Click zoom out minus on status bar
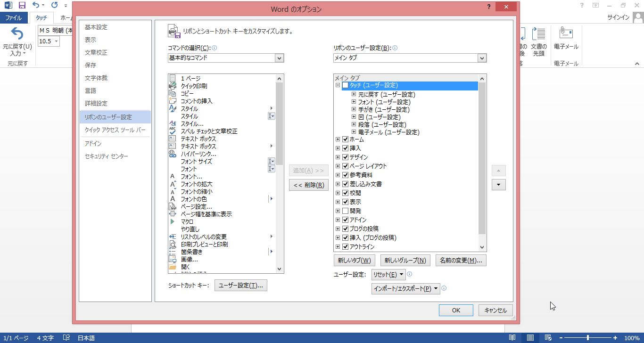Viewport: 644px width, 343px height. click(x=561, y=338)
